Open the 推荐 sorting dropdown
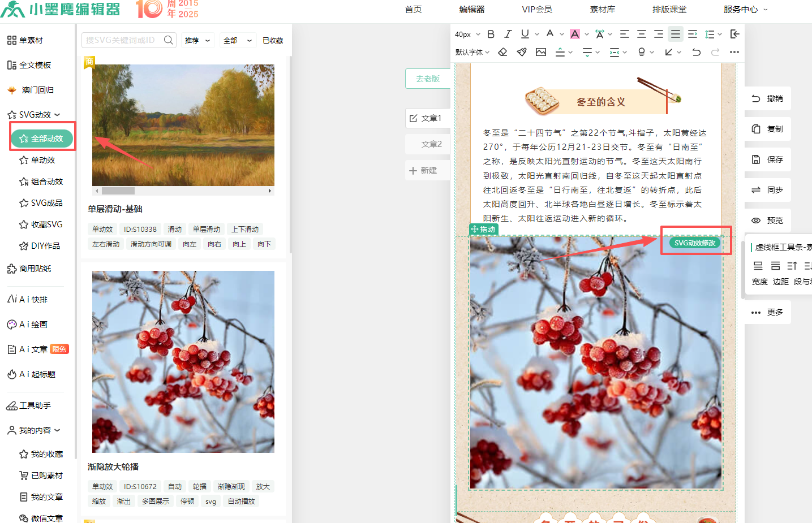 pos(197,41)
